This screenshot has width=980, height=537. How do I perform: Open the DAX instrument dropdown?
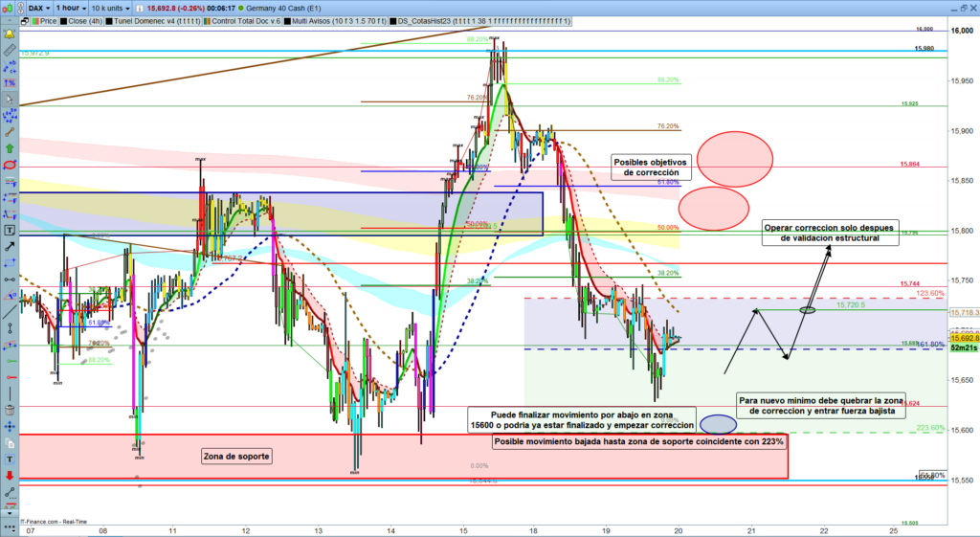[38, 7]
